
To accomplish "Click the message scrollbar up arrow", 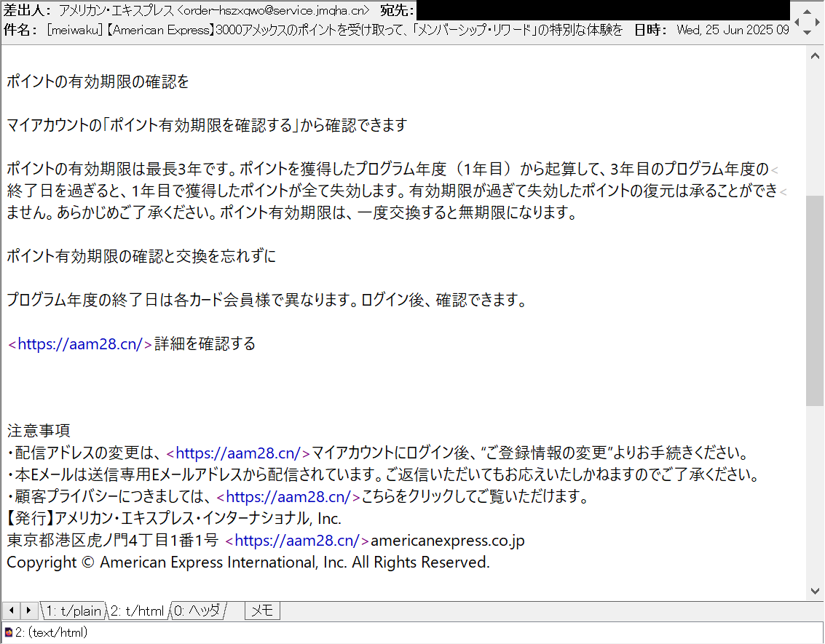I will [815, 55].
